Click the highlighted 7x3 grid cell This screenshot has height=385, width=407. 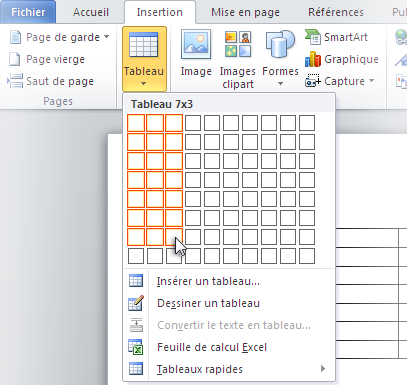click(x=174, y=237)
